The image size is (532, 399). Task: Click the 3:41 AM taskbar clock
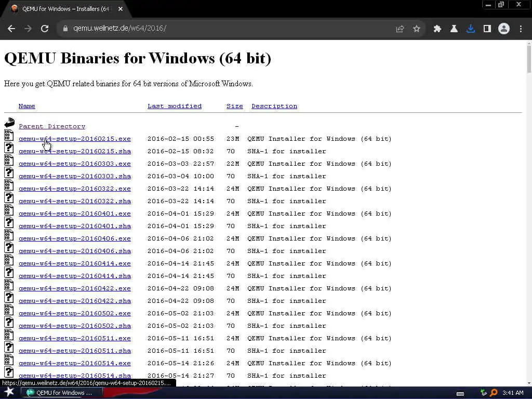[513, 393]
